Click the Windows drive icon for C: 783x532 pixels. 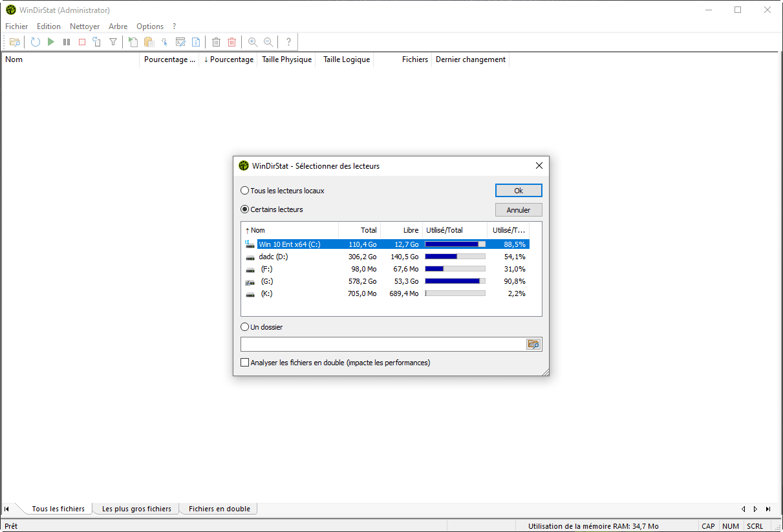tap(250, 244)
